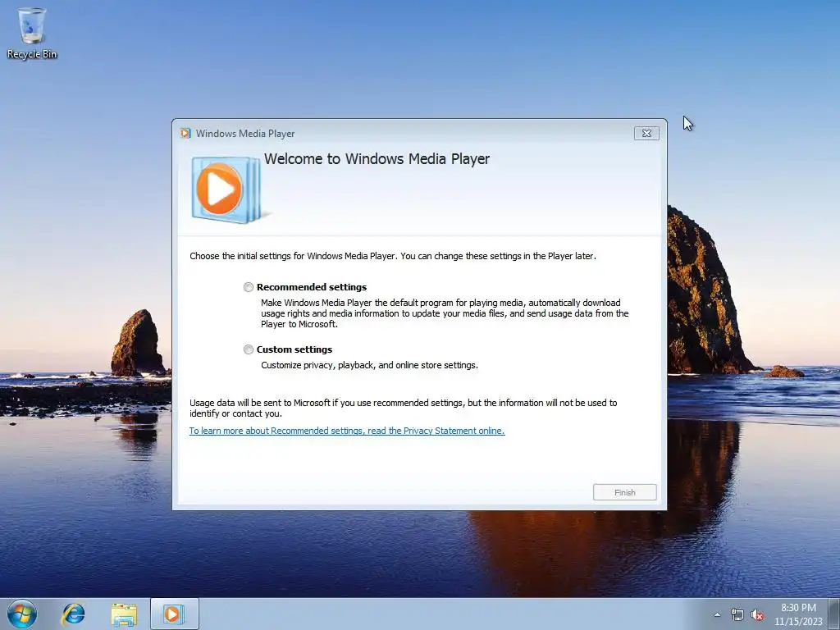Click the Finish button
This screenshot has width=840, height=630.
click(624, 492)
